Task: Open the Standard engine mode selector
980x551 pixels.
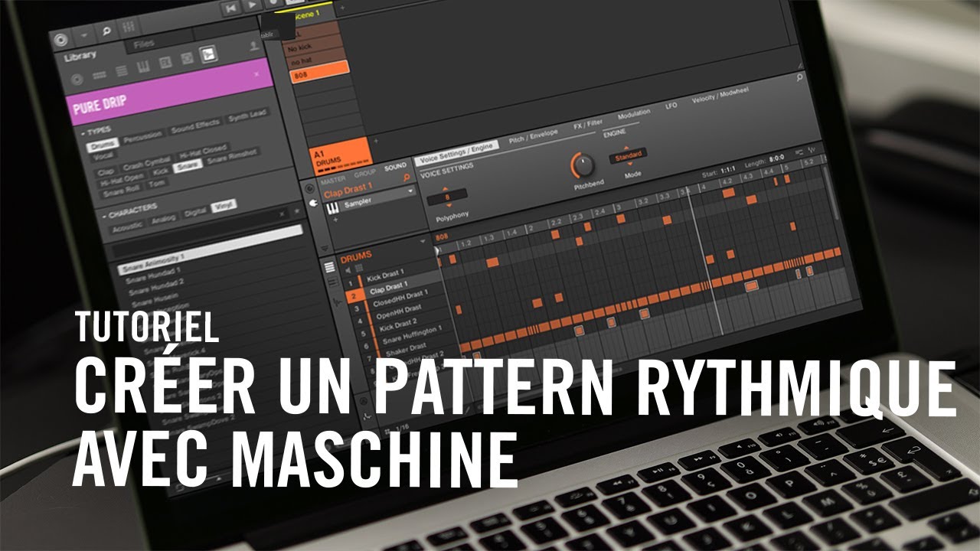Action: tap(626, 155)
